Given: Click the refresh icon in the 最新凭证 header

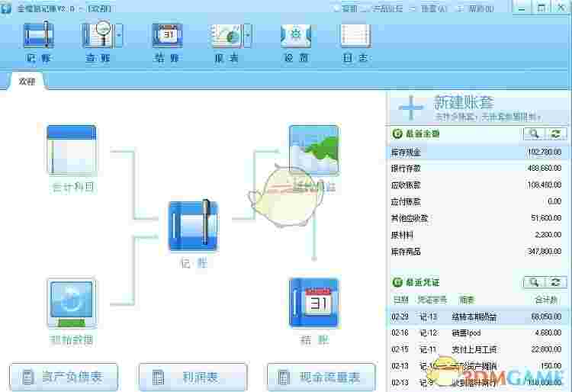Looking at the screenshot, I should coord(556,282).
